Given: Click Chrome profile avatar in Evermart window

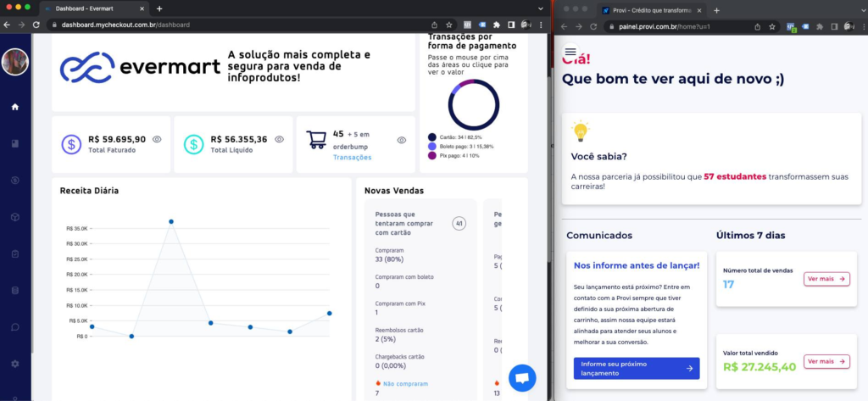Looking at the screenshot, I should click(526, 25).
